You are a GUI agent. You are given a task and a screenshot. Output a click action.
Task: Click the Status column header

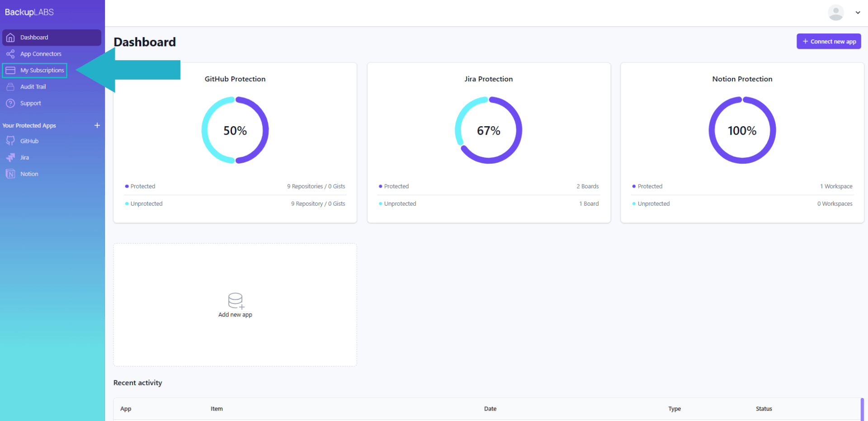pyautogui.click(x=764, y=409)
